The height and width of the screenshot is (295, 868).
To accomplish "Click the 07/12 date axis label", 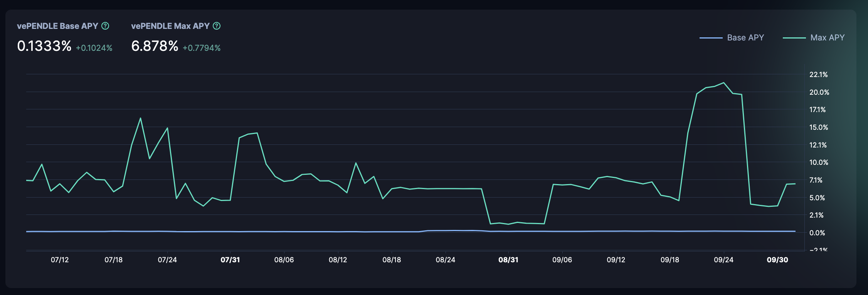I will click(x=60, y=260).
